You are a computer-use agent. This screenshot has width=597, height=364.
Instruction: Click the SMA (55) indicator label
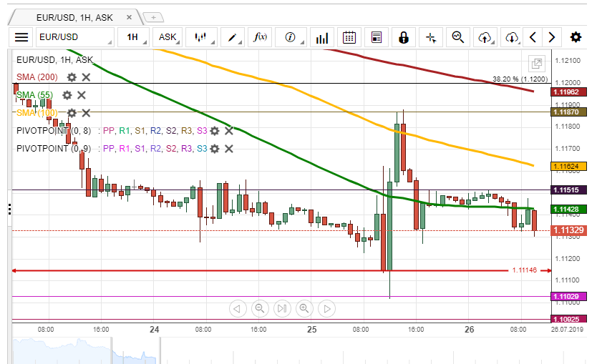pyautogui.click(x=34, y=95)
